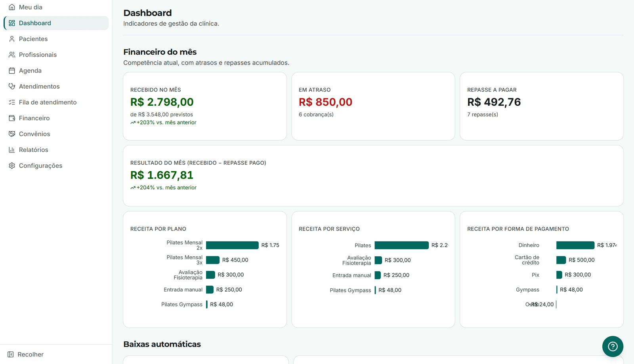Click the Pilates Mensal 2x revenue bar
This screenshot has height=364, width=634.
click(x=232, y=245)
